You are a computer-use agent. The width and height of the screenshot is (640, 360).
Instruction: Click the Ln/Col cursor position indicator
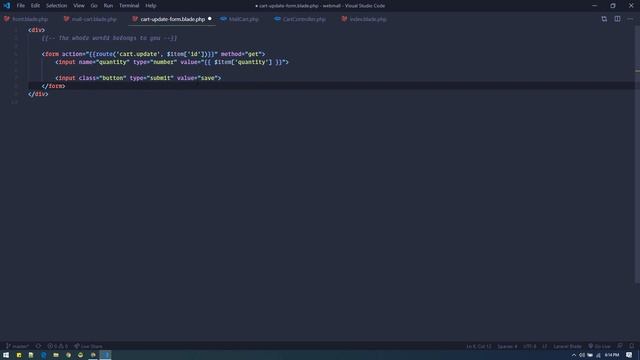click(x=479, y=346)
